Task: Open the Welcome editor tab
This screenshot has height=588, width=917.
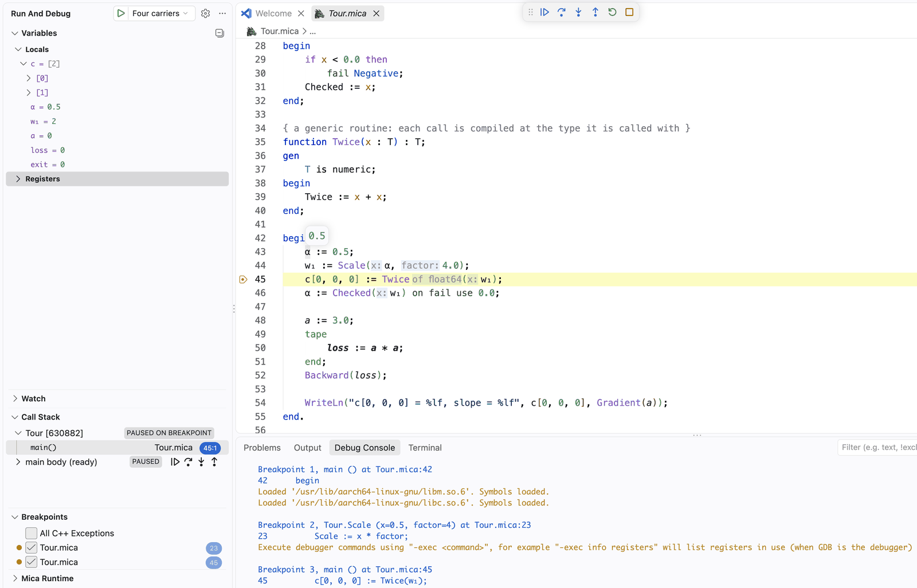Action: pyautogui.click(x=273, y=13)
